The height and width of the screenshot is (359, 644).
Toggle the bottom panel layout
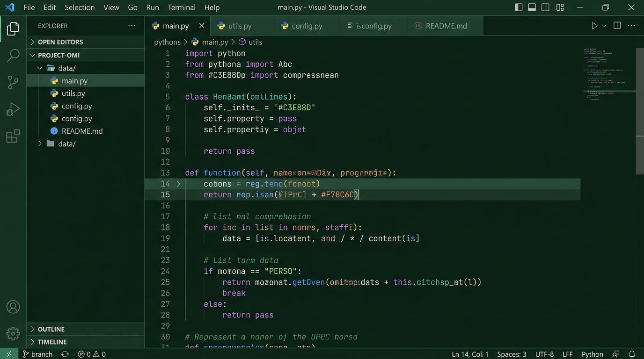click(532, 7)
